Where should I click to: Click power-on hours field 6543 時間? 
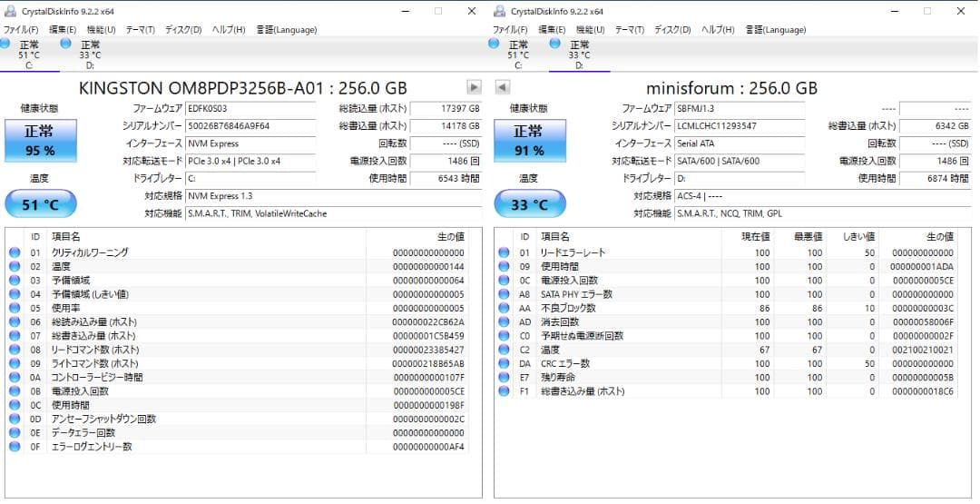click(x=446, y=178)
